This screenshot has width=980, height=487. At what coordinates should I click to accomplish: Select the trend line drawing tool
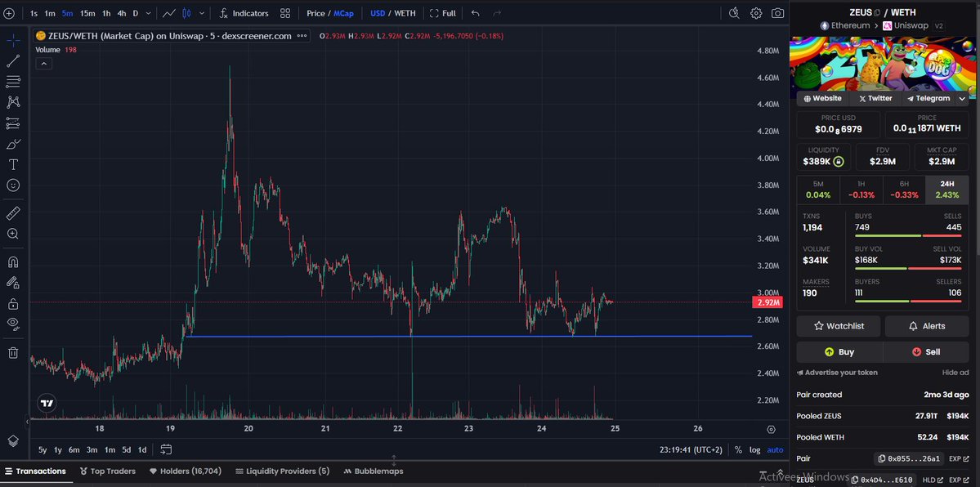13,61
